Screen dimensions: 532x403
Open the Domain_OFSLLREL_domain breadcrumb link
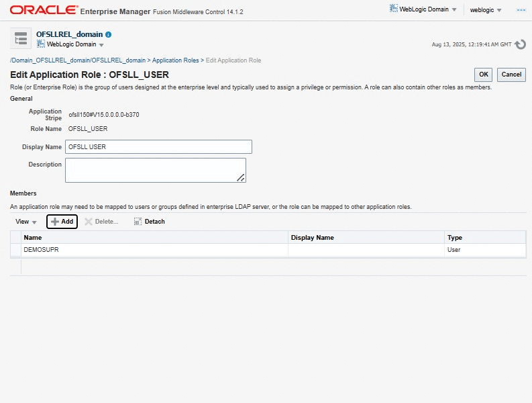coord(78,60)
